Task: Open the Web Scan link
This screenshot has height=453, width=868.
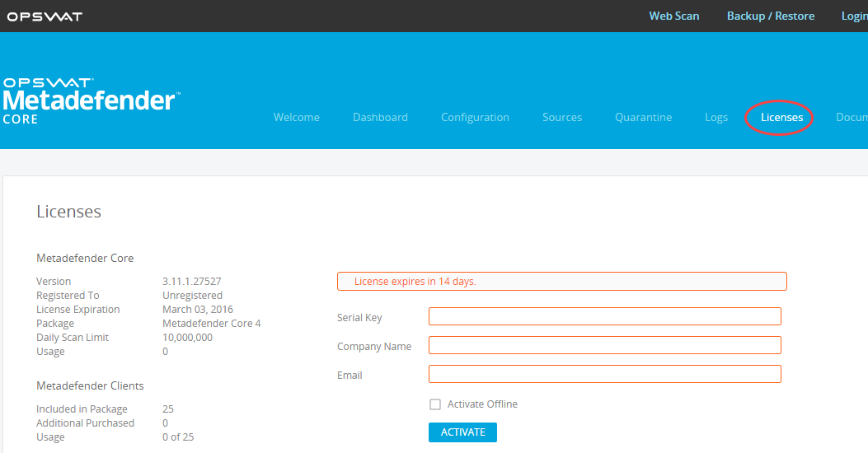Action: 673,16
